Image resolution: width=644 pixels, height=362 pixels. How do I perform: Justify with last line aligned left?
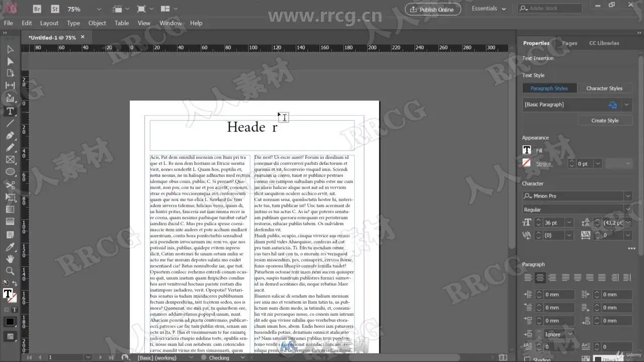click(566, 278)
